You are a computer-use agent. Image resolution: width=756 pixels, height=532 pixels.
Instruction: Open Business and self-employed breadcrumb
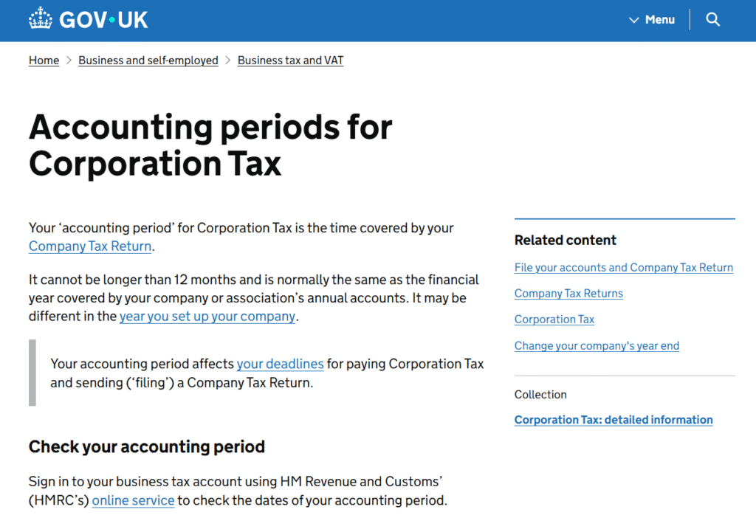click(148, 61)
